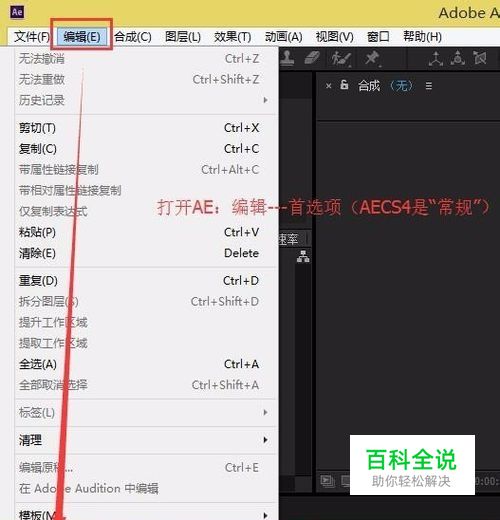Select the Clone Stamp tool
500x520 pixels.
(x=287, y=58)
